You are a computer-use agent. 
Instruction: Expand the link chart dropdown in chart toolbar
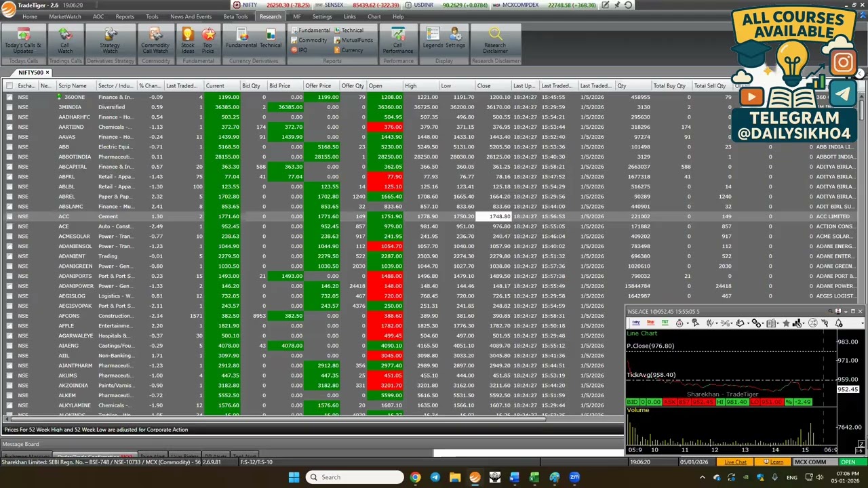(763, 323)
